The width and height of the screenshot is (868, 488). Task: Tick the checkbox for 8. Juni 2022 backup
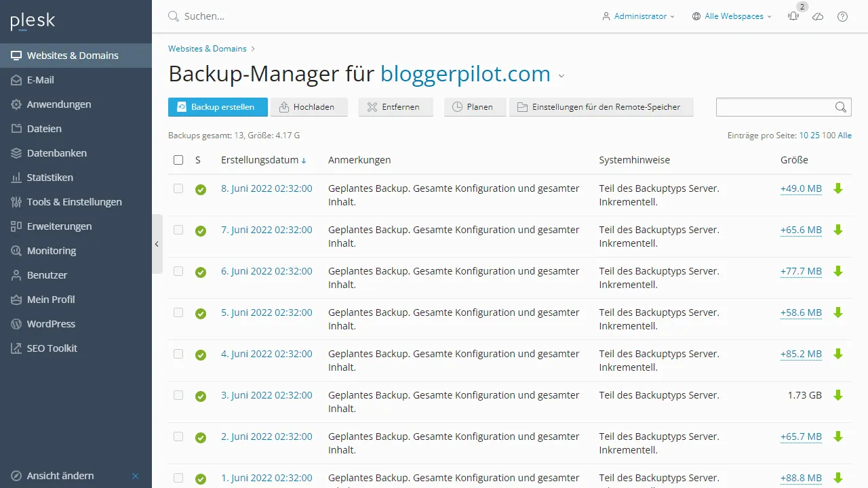[178, 188]
